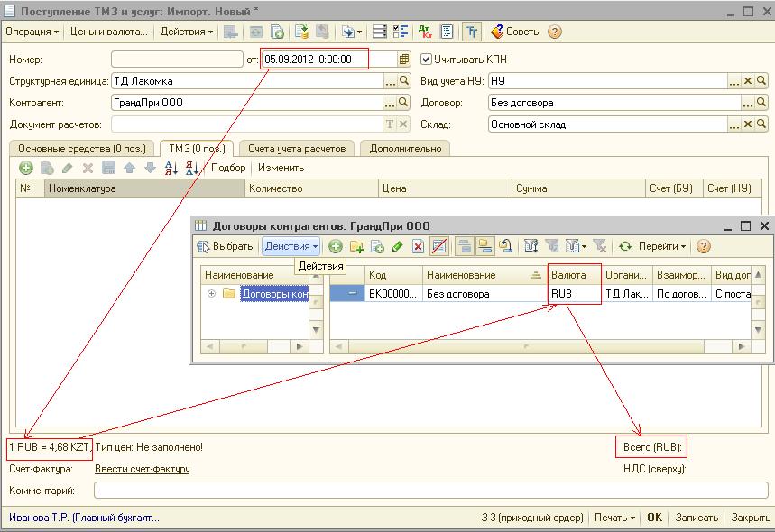Open the Операция dropdown menu

click(x=32, y=32)
